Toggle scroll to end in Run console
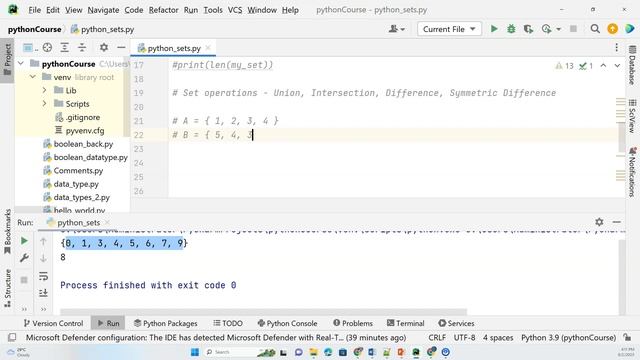The width and height of the screenshot is (640, 360). 43,293
